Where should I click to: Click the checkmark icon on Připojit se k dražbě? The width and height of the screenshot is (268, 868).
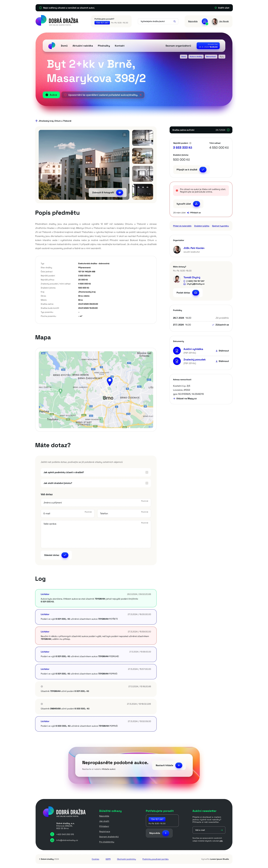pyautogui.click(x=203, y=169)
